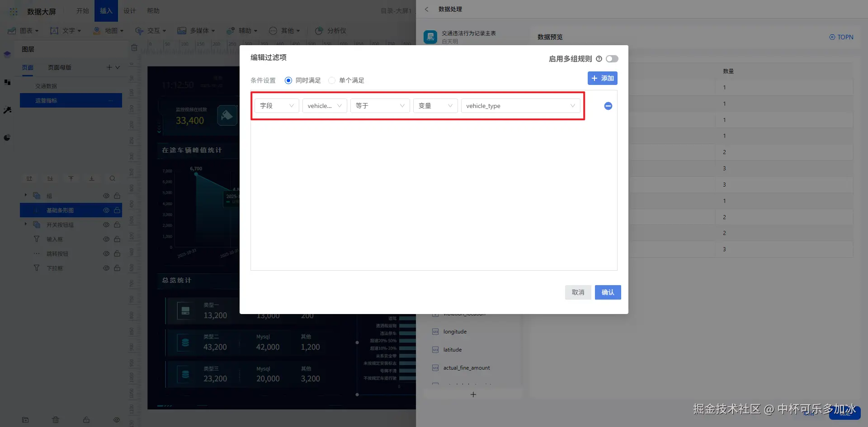Select the actual_fine_amount field
The height and width of the screenshot is (427, 868).
[x=467, y=368]
